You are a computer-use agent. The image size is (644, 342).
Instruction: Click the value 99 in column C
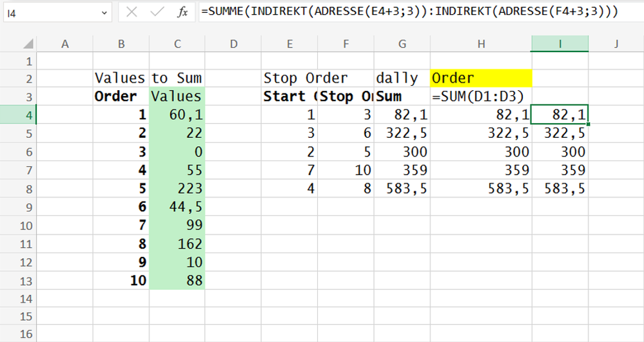[177, 225]
